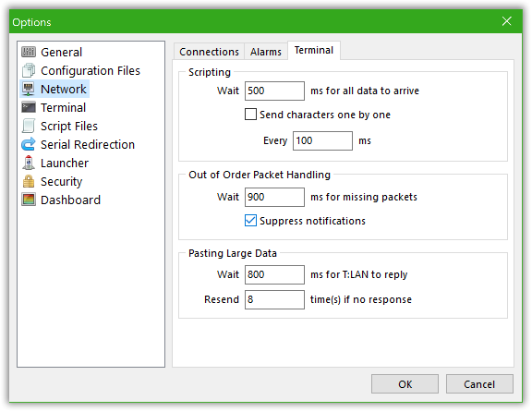Focus the missing packets Wait 900 field
The image size is (532, 412).
coord(274,197)
